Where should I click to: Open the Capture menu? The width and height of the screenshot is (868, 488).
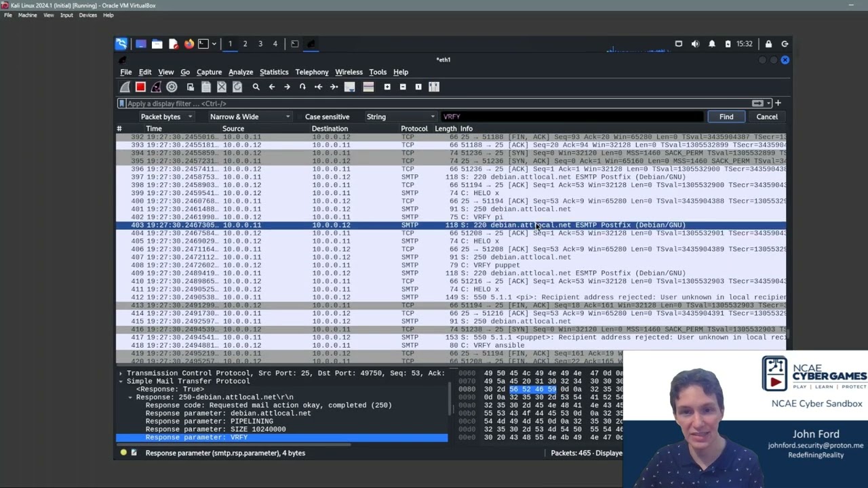209,72
